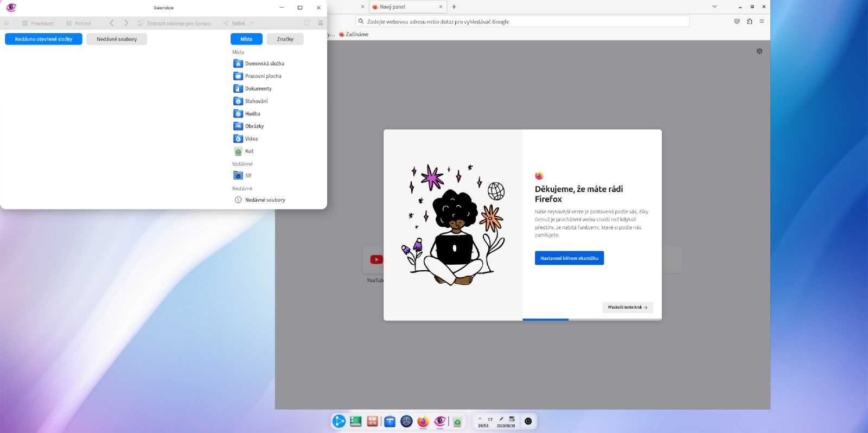Select the Nedávno otevřené složky tab
Viewport: 868px width, 433px height.
pyautogui.click(x=43, y=39)
